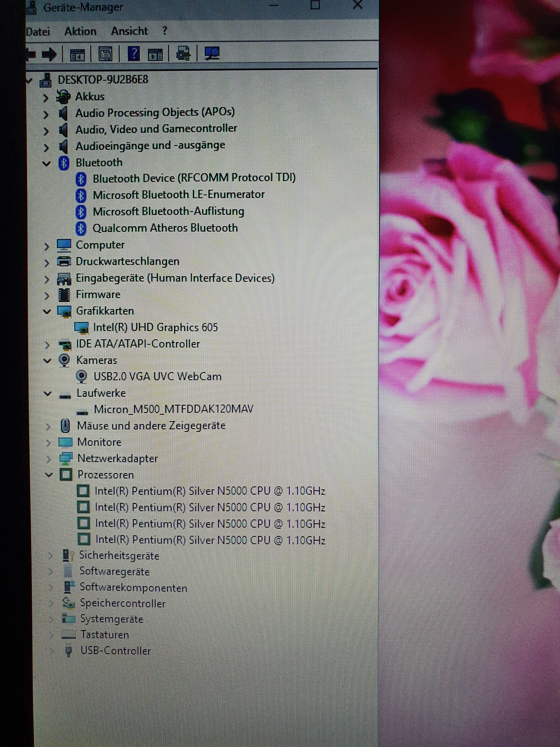Open the Aktion menu

80,32
